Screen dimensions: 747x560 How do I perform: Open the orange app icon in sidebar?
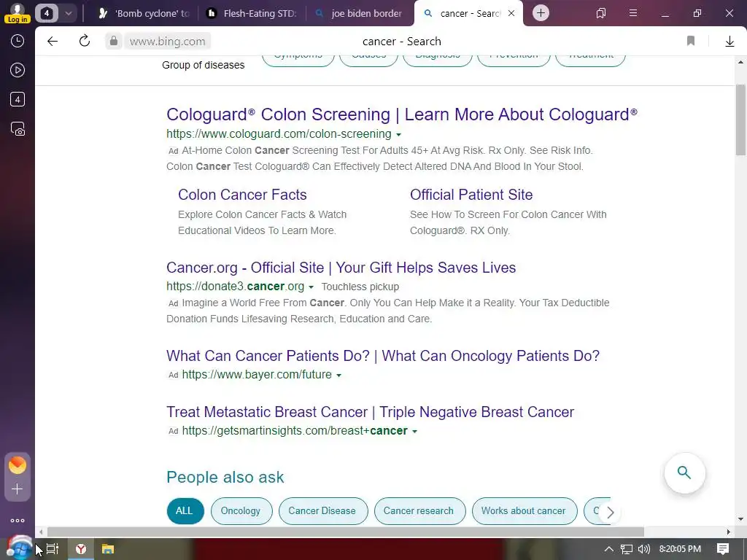(x=18, y=464)
